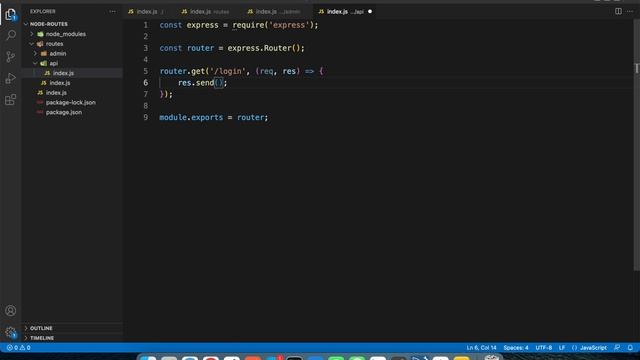Show errors and warnings count in status bar
Screen dimensions: 640x360
click(x=18, y=348)
